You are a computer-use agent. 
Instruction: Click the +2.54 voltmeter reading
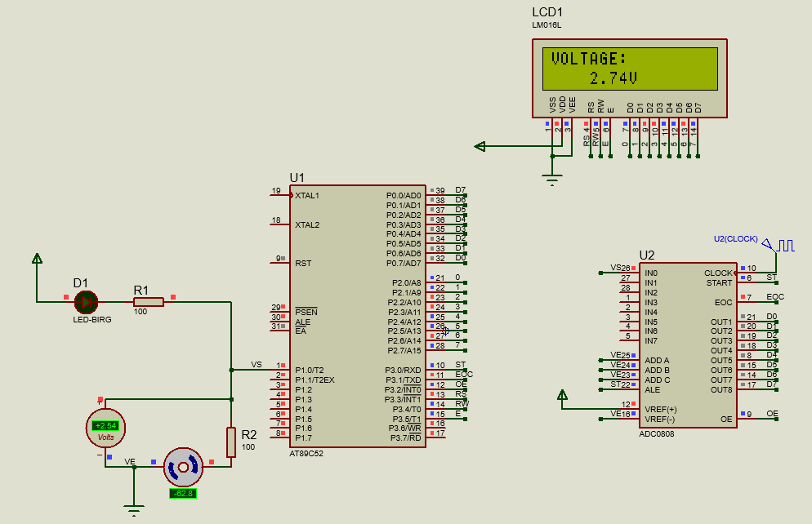(x=105, y=426)
